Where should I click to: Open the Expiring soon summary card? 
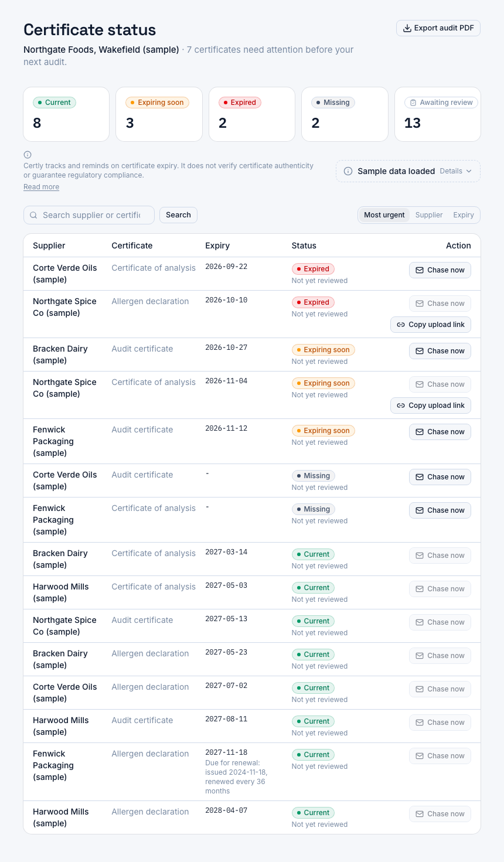(x=159, y=114)
